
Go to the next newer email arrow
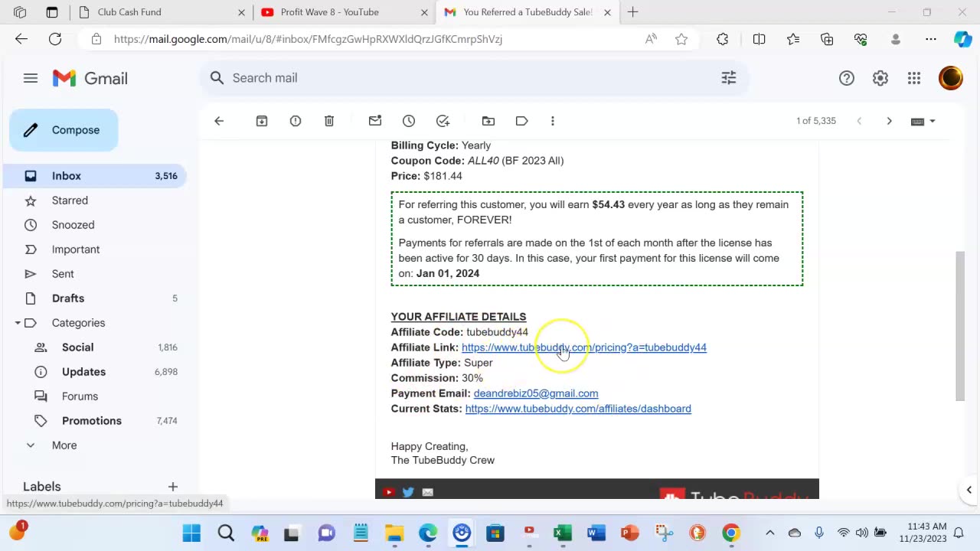coord(859,121)
